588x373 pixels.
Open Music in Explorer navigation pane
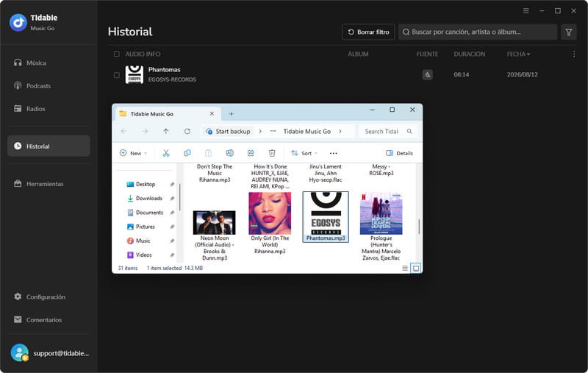(x=139, y=241)
